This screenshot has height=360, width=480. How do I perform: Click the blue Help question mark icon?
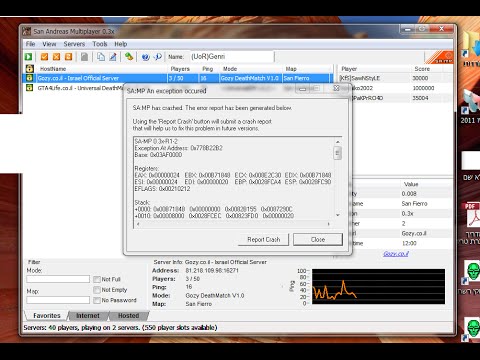coord(145,57)
